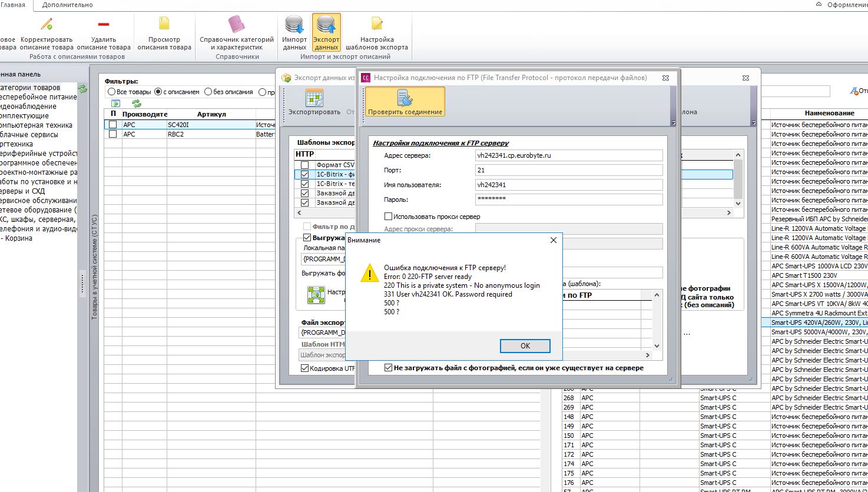Image resolution: width=868 pixels, height=492 pixels.
Task: Switch to the Главная ribbon tab
Action: (12, 5)
